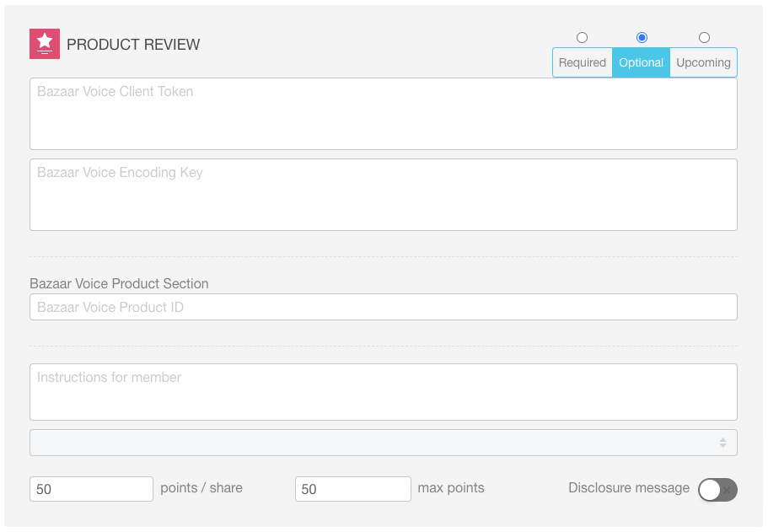Choose the Optional segment button

pyautogui.click(x=642, y=62)
